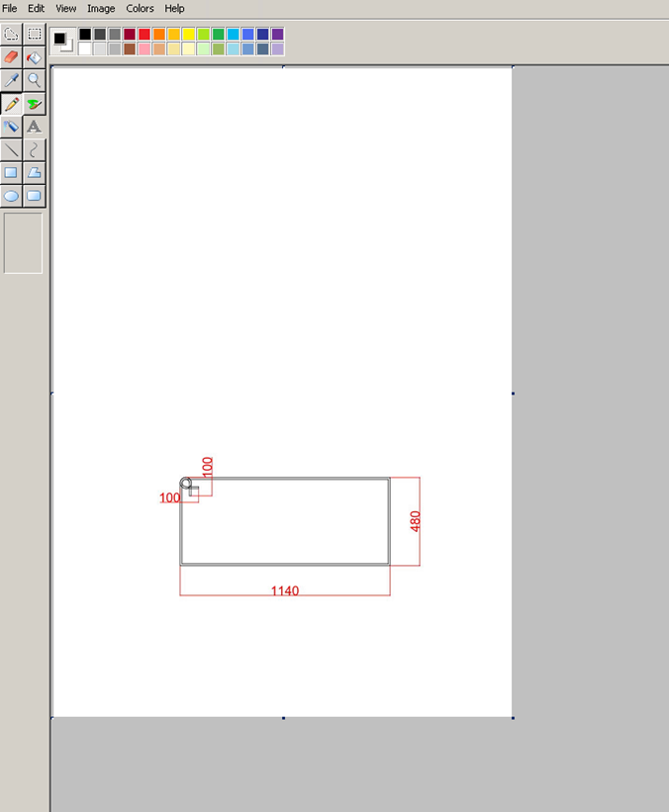
Task: Click the bottom-center canvas resize handle
Action: click(x=283, y=718)
